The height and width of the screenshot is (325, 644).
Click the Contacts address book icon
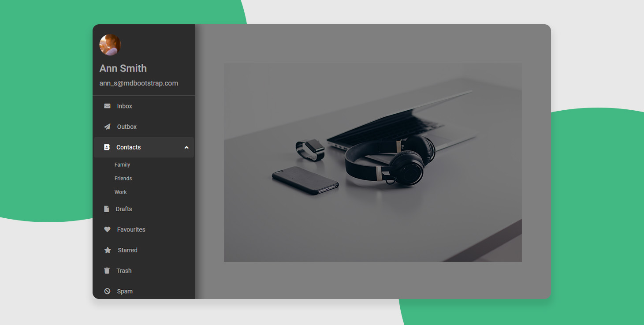click(x=107, y=147)
